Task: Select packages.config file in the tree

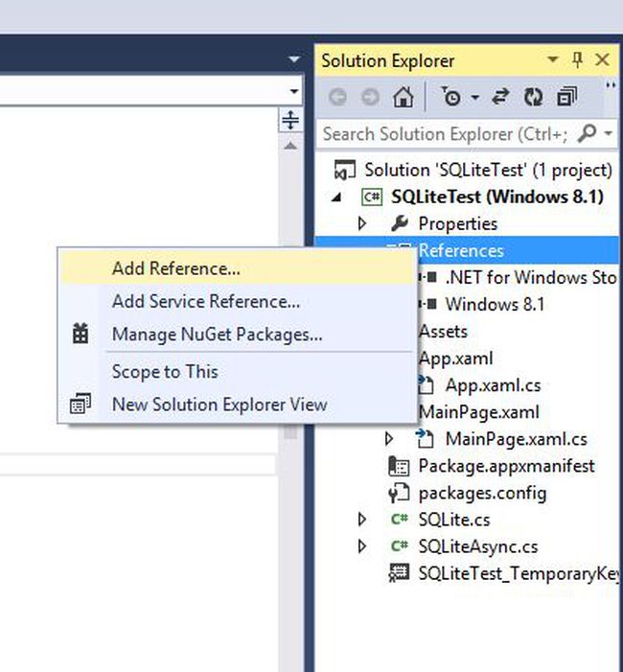Action: point(482,493)
